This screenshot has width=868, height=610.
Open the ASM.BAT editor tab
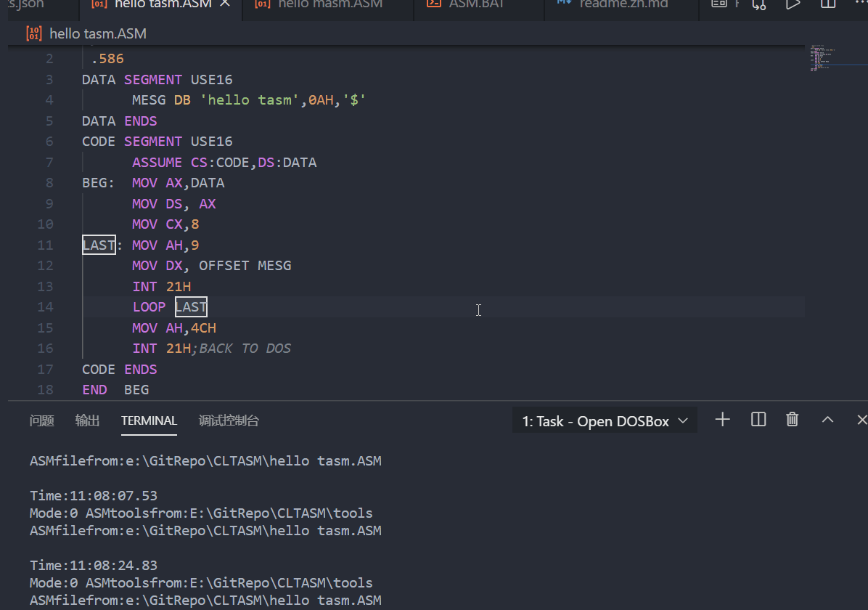479,4
